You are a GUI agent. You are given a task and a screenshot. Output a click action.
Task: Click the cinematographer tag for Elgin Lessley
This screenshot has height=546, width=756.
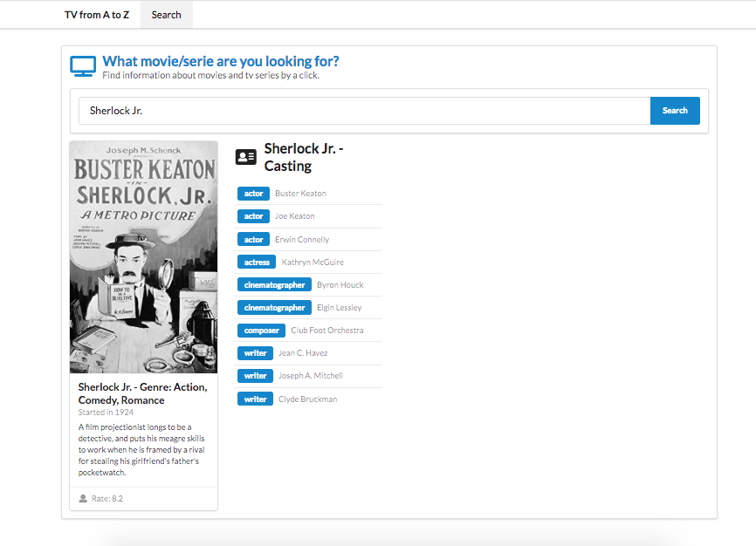[274, 308]
